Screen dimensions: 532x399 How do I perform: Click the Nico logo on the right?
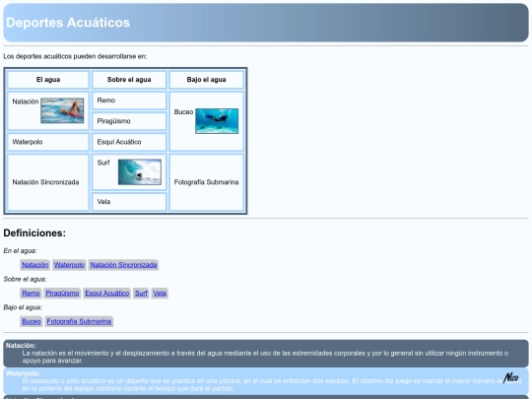click(511, 377)
